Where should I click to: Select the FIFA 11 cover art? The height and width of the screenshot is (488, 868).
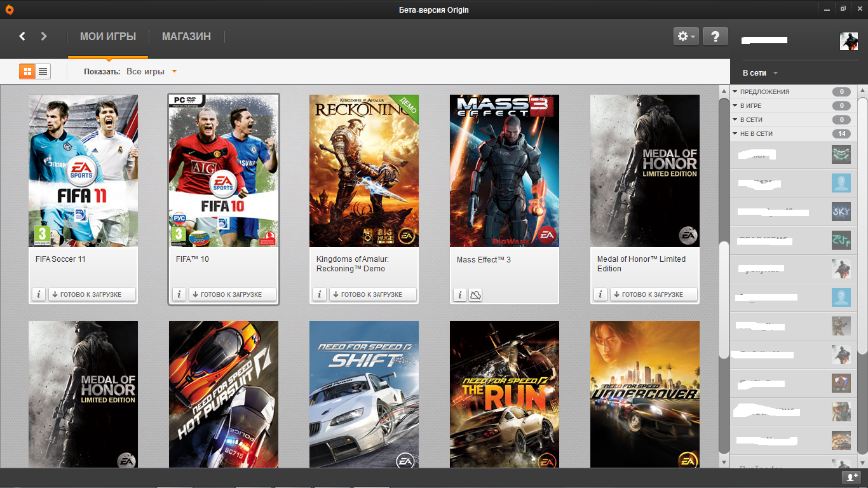pos(83,171)
